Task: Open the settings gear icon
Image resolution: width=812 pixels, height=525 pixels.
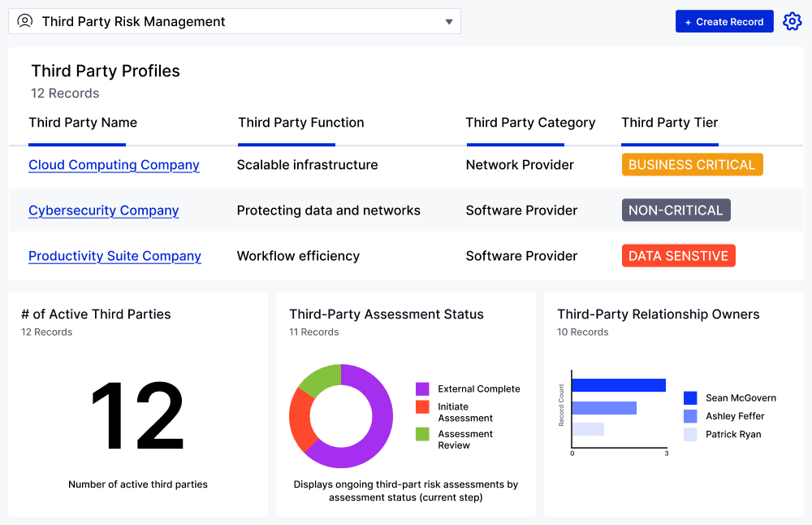Action: 792,22
